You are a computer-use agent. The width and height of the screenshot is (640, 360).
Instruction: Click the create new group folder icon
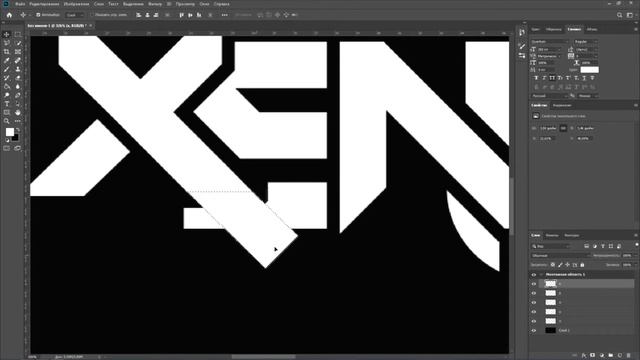pos(611,356)
